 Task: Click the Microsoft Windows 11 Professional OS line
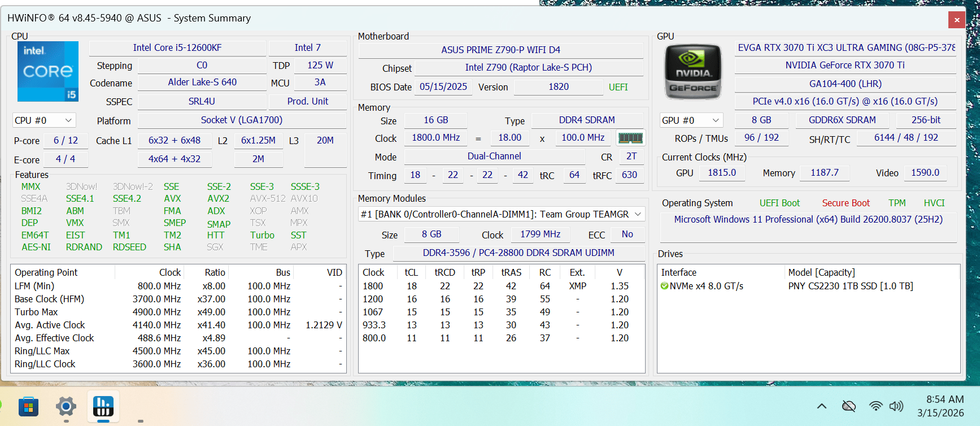point(808,219)
